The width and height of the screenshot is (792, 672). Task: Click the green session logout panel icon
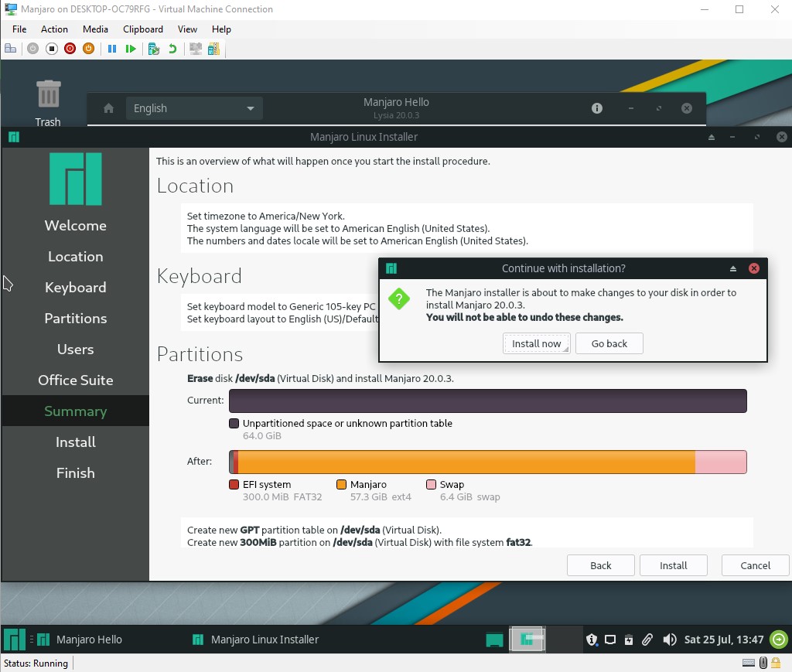click(779, 640)
